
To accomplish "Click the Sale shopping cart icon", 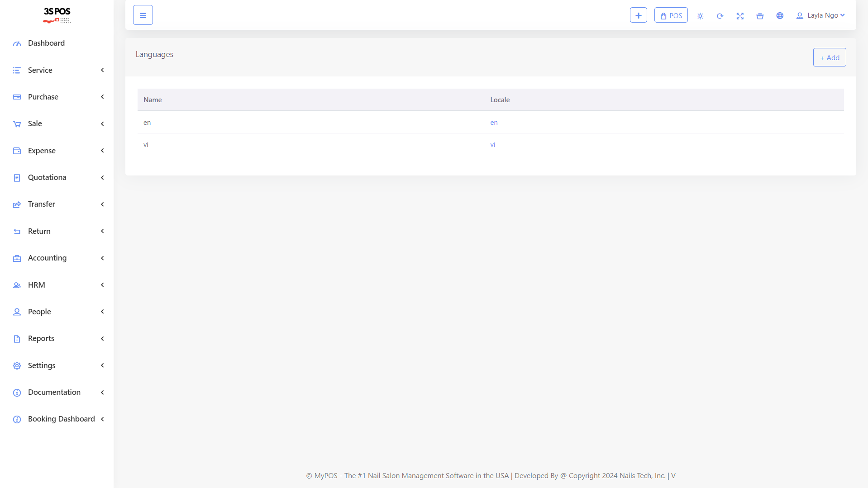I will 17,124.
